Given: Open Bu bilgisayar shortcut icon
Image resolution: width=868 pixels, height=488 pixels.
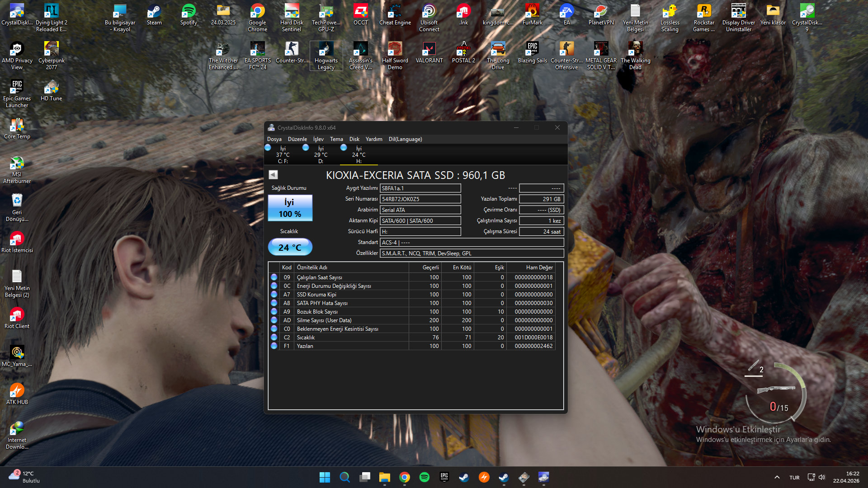Looking at the screenshot, I should click(120, 18).
